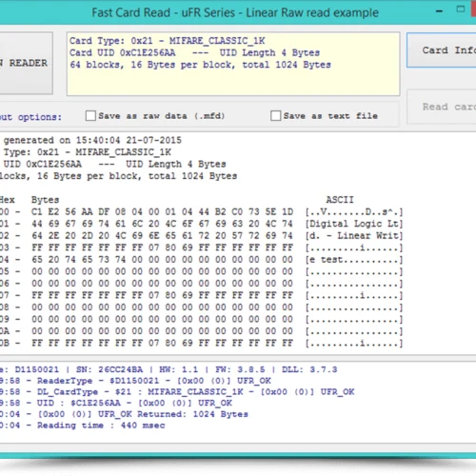
Task: Click hex dump row 04 containing 'e test'
Action: click(202, 260)
